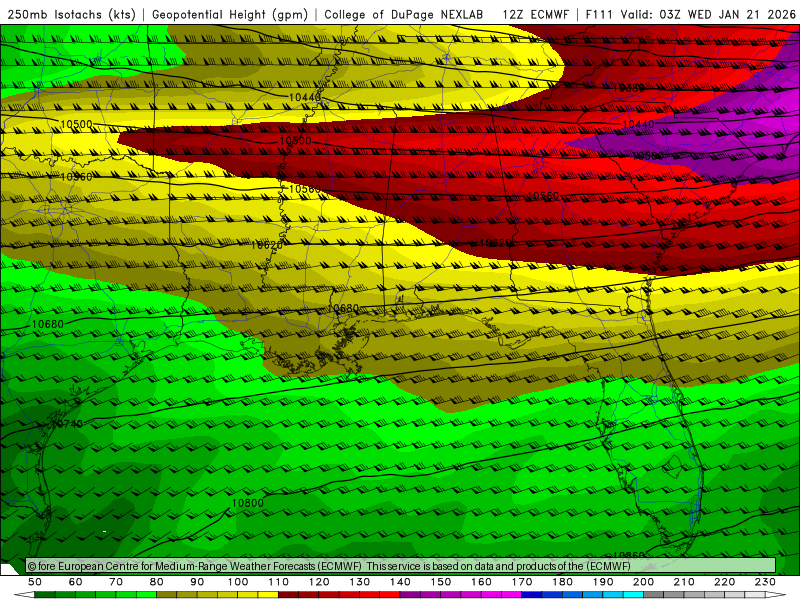Click the 90 kts color bar label
Image resolution: width=800 pixels, height=600 pixels.
tap(197, 582)
